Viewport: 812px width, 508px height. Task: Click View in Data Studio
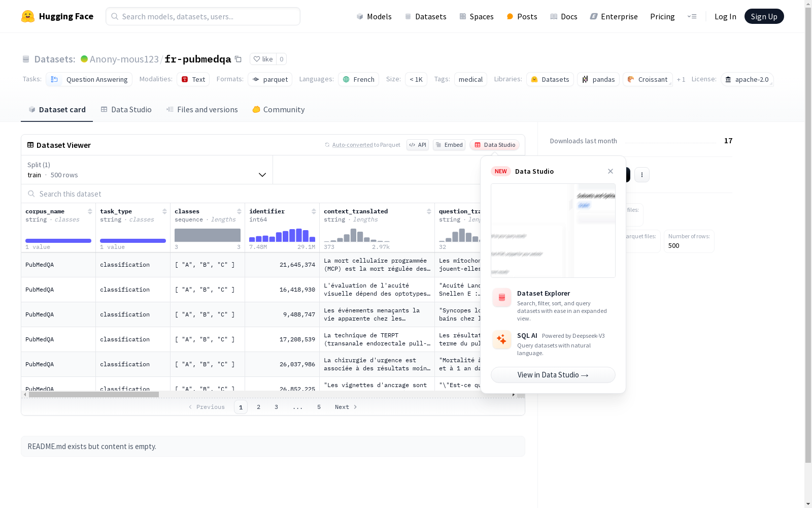click(553, 375)
